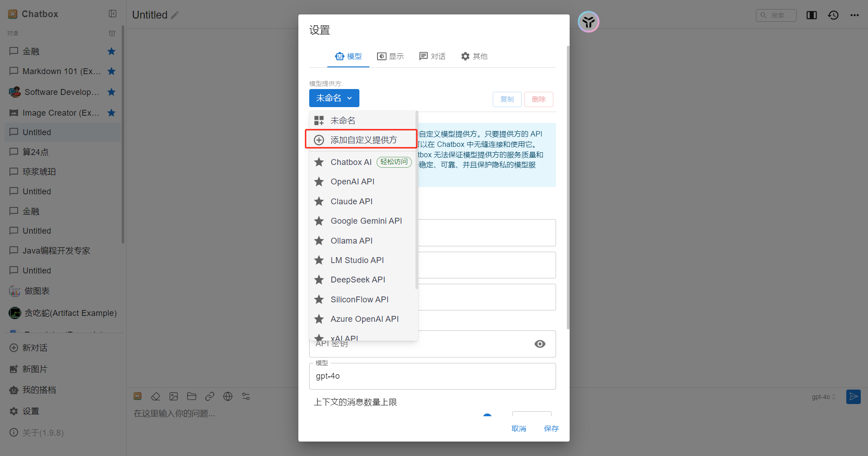Image resolution: width=868 pixels, height=456 pixels.
Task: Open 关于(1.9.8) about page
Action: coord(62,433)
